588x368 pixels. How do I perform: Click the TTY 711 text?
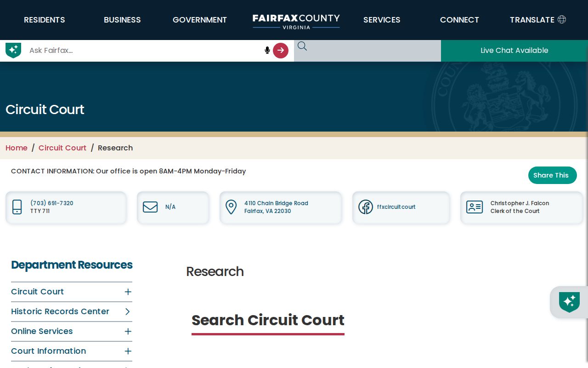click(40, 211)
